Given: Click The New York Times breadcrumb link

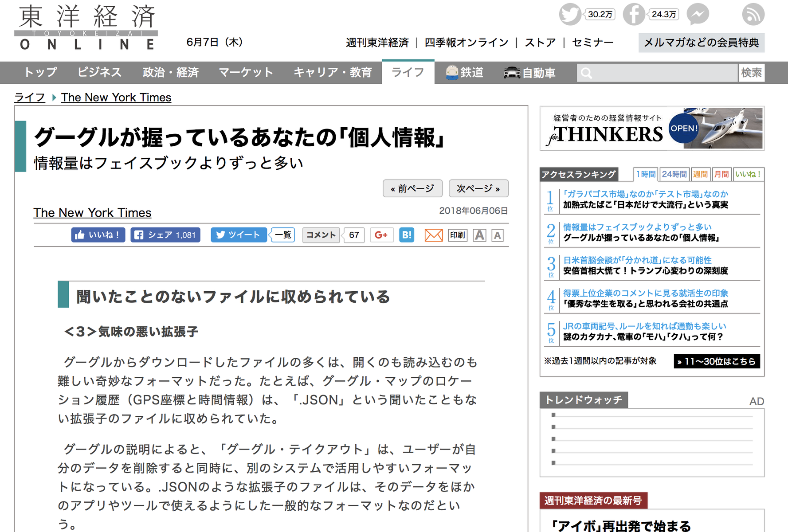Looking at the screenshot, I should click(116, 98).
